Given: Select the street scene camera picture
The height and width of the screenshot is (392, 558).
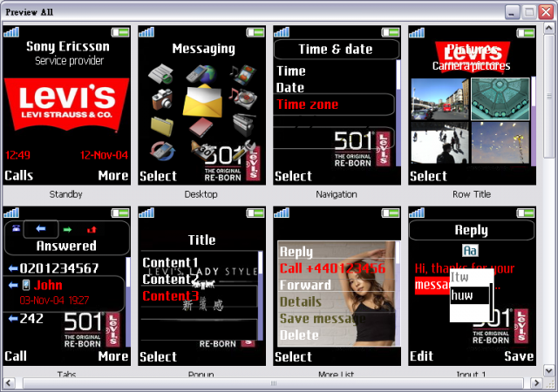Looking at the screenshot, I should point(439,99).
